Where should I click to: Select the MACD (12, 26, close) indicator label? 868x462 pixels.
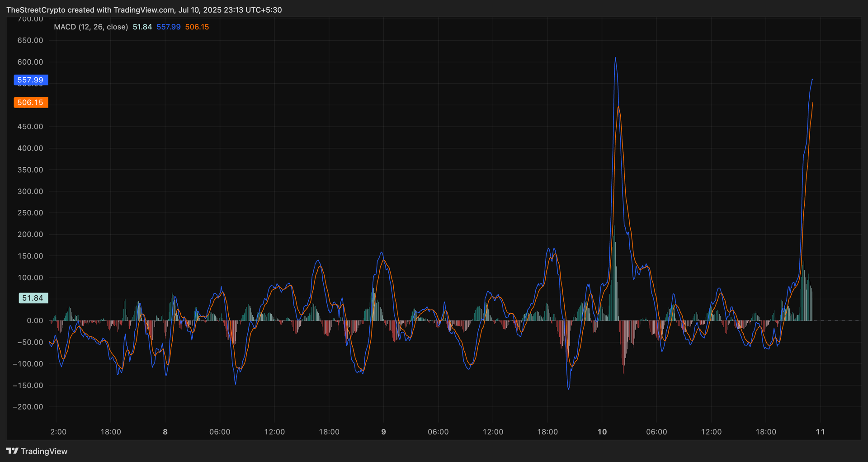91,27
